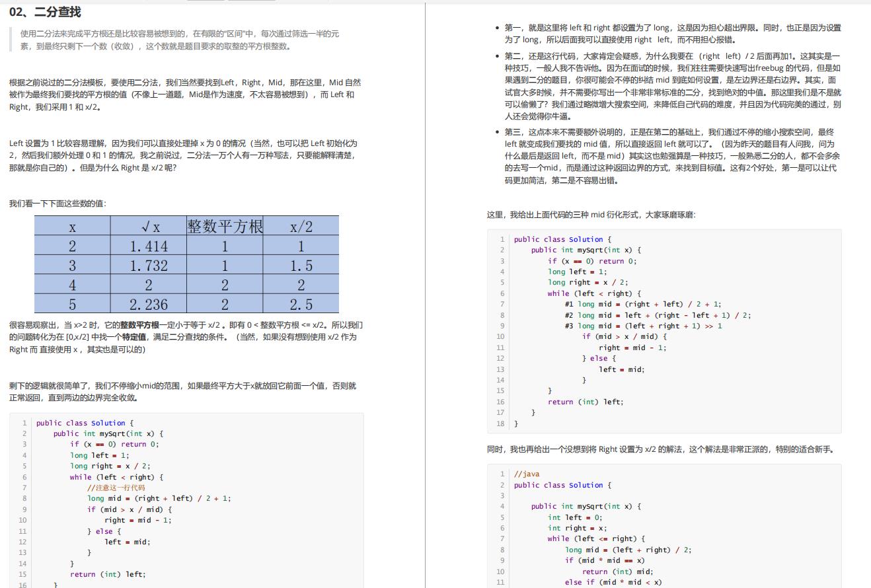
Task: Click the paragraph starting "剩下的逻辑就很简单了"
Action: [x=183, y=392]
